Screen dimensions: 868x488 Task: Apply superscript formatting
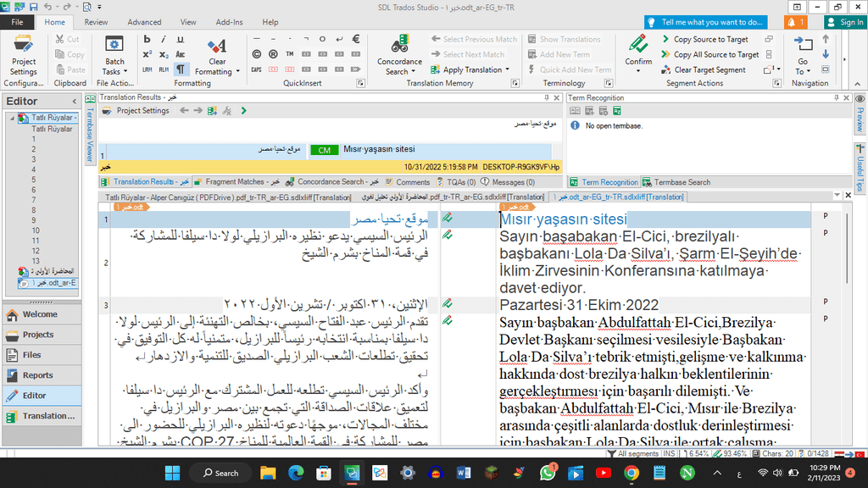[147, 54]
